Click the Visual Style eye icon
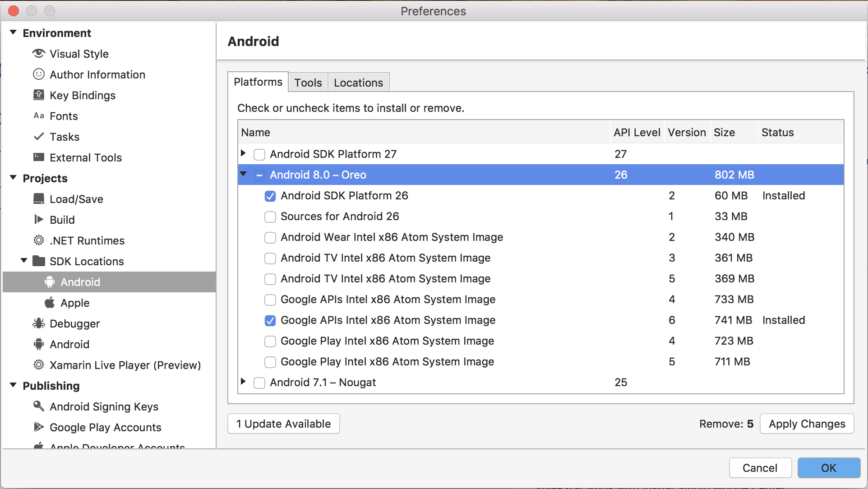The width and height of the screenshot is (868, 489). click(39, 54)
